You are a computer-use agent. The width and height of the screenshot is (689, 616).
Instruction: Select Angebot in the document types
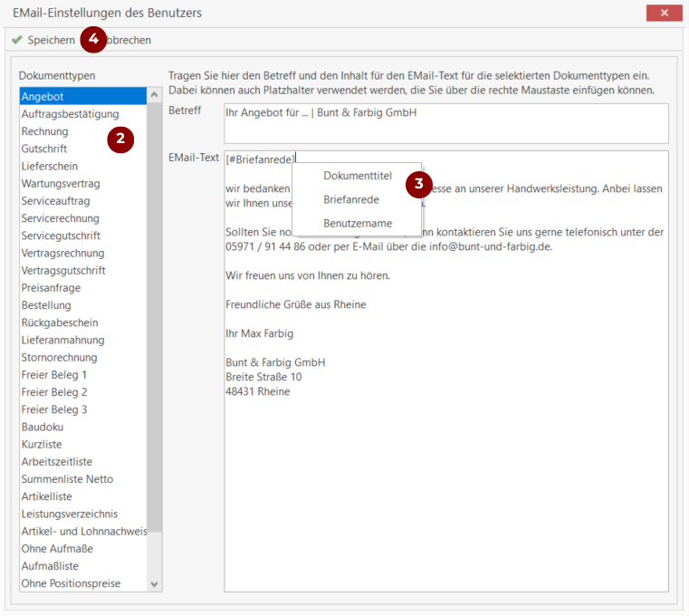tap(43, 96)
